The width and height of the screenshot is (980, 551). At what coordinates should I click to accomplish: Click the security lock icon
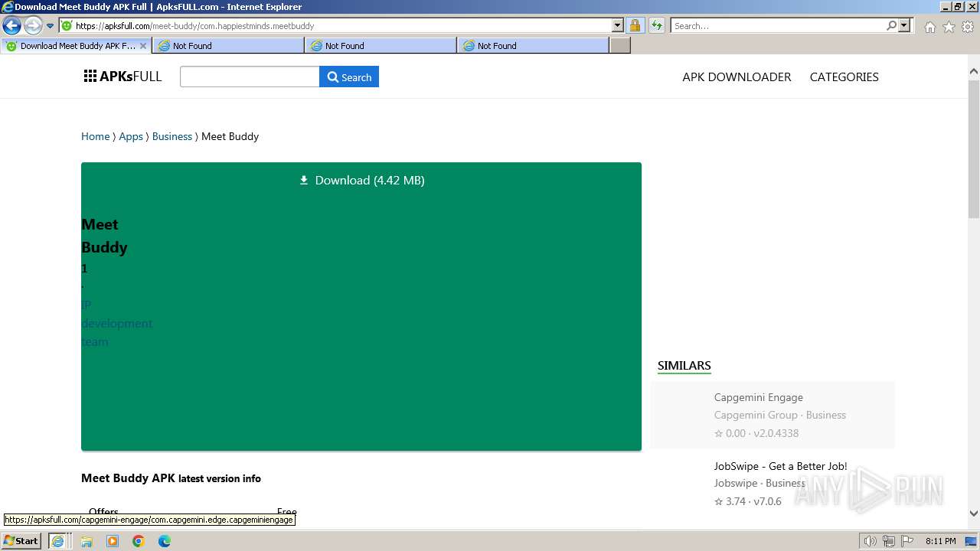(635, 26)
